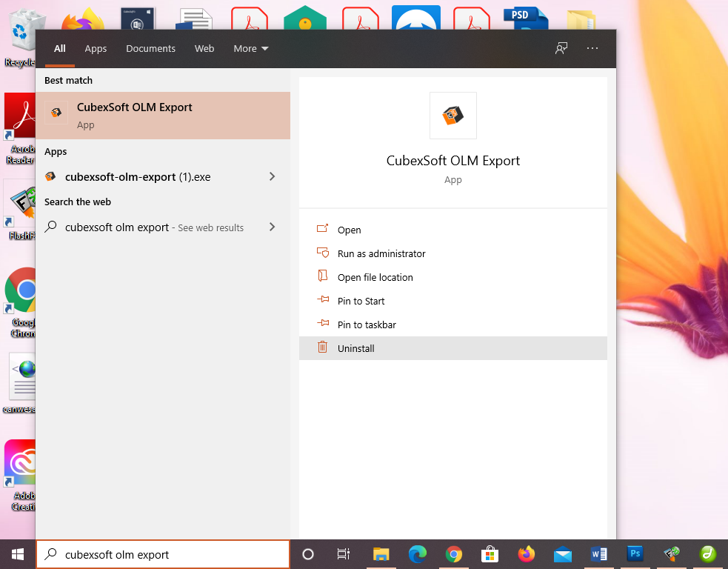The width and height of the screenshot is (728, 569).
Task: Expand cubexsoft-olm-export (1).exe result arrow
Action: [x=272, y=177]
